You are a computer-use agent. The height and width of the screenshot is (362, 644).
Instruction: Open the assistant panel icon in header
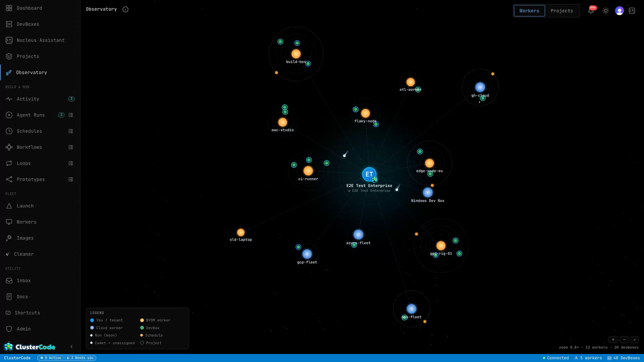[632, 11]
